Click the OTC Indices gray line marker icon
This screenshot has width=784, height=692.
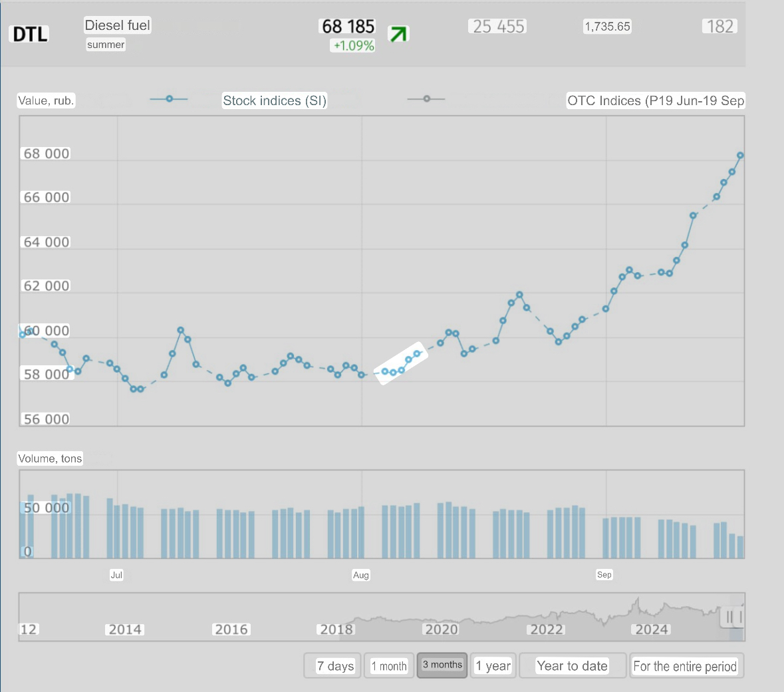click(x=426, y=99)
